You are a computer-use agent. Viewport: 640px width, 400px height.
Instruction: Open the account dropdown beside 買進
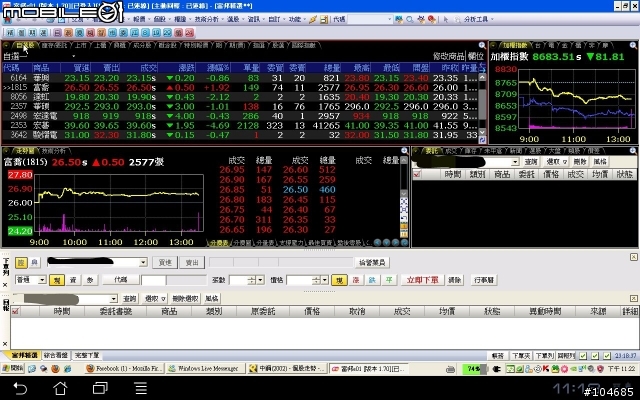(143, 262)
